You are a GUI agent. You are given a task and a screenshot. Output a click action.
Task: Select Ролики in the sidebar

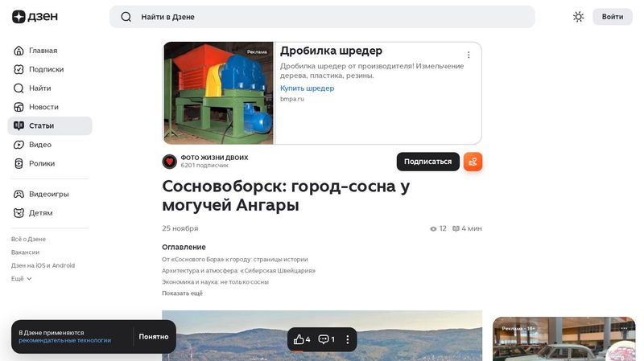tap(42, 163)
